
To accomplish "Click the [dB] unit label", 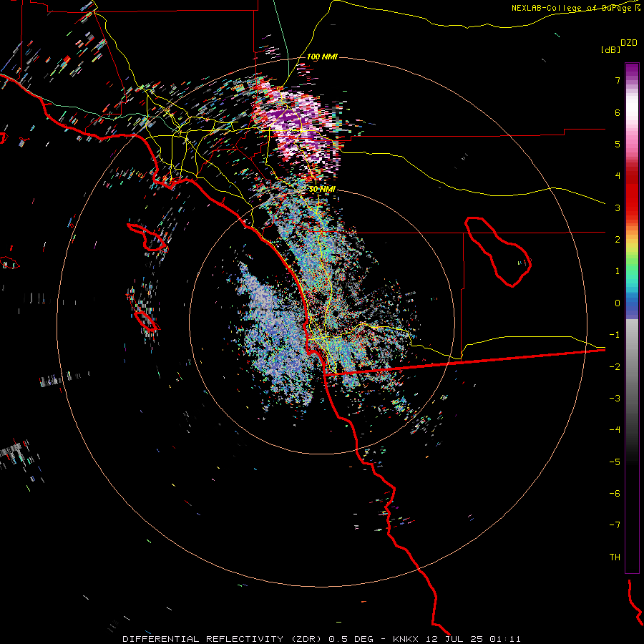I will pyautogui.click(x=610, y=49).
